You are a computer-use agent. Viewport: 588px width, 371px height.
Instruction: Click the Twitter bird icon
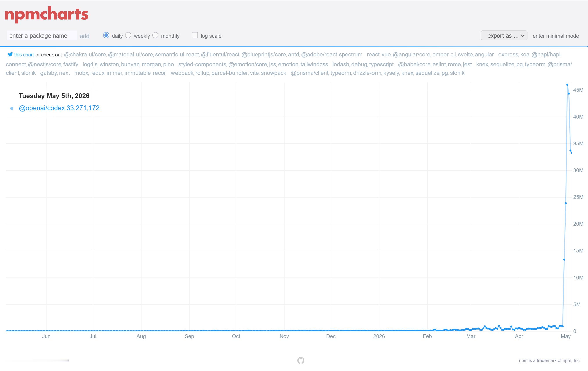coord(10,54)
